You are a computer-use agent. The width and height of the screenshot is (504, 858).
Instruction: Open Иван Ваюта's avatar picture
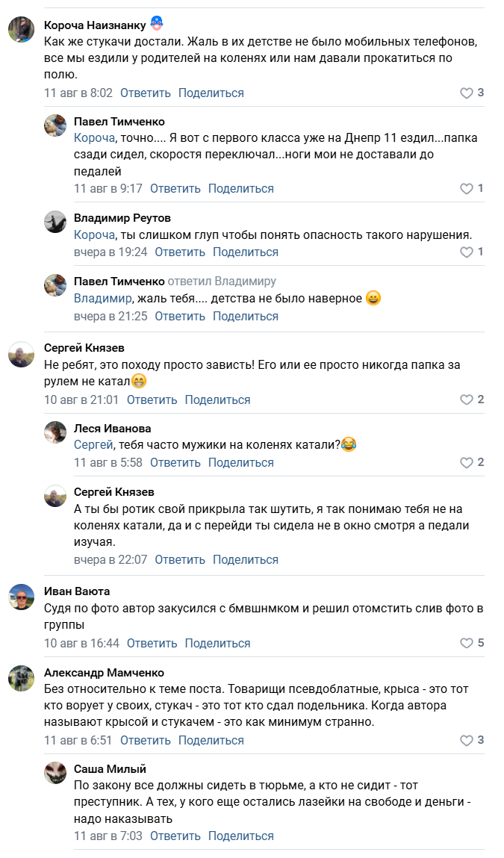pos(21,597)
